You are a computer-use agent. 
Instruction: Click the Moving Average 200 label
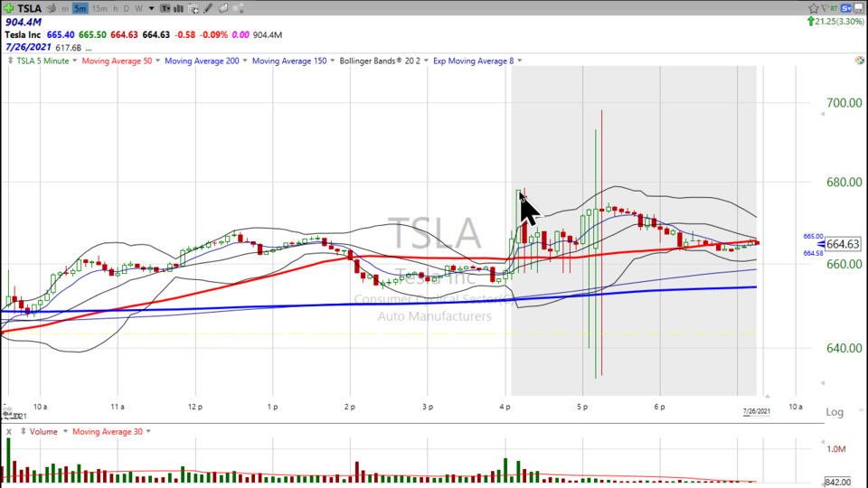point(202,61)
